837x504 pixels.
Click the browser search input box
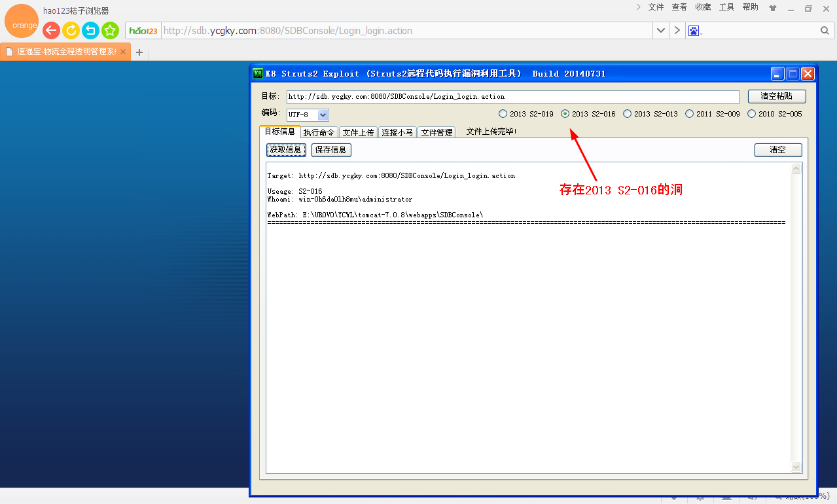(x=759, y=31)
